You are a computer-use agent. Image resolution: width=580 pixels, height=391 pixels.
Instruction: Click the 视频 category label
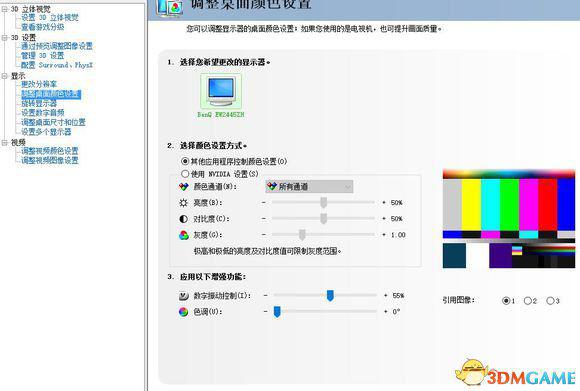(18, 142)
